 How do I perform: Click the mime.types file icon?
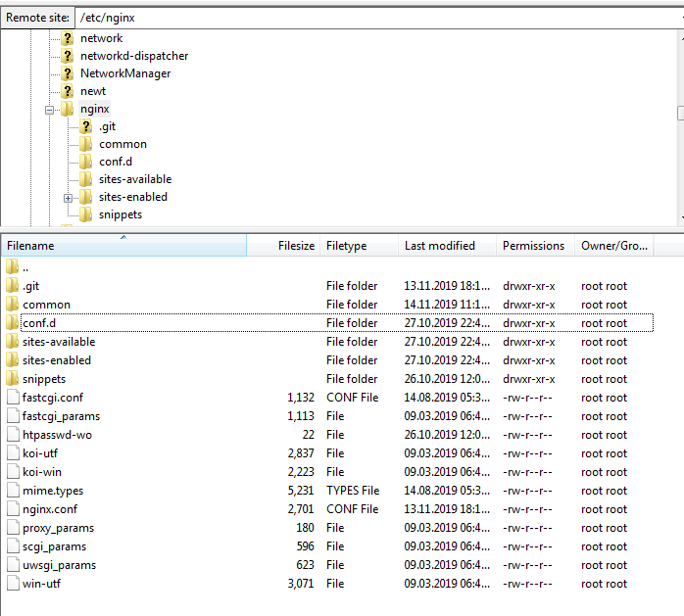click(x=13, y=491)
